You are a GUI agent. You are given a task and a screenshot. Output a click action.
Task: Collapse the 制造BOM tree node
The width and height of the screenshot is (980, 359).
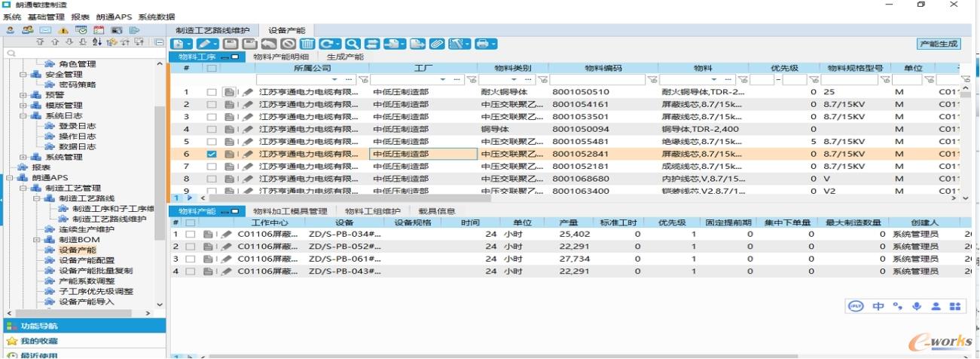pos(36,240)
